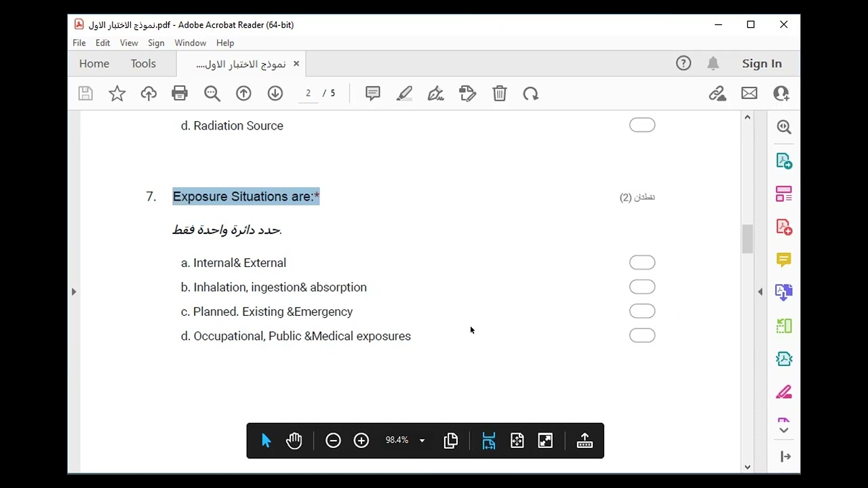Image resolution: width=868 pixels, height=488 pixels.
Task: Zoom in with plus button
Action: click(361, 441)
